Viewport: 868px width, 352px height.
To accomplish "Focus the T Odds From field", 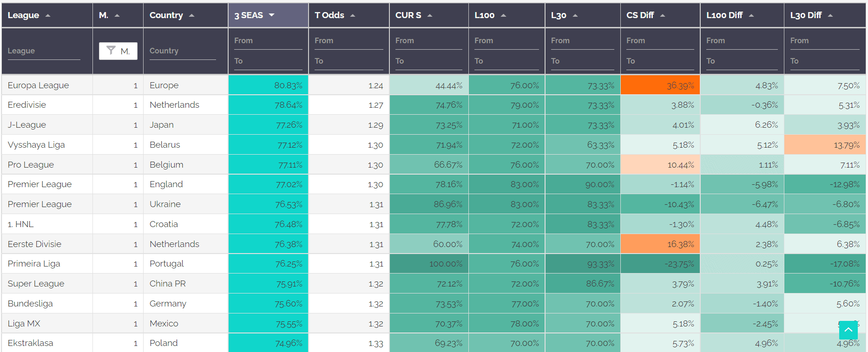I will click(349, 41).
